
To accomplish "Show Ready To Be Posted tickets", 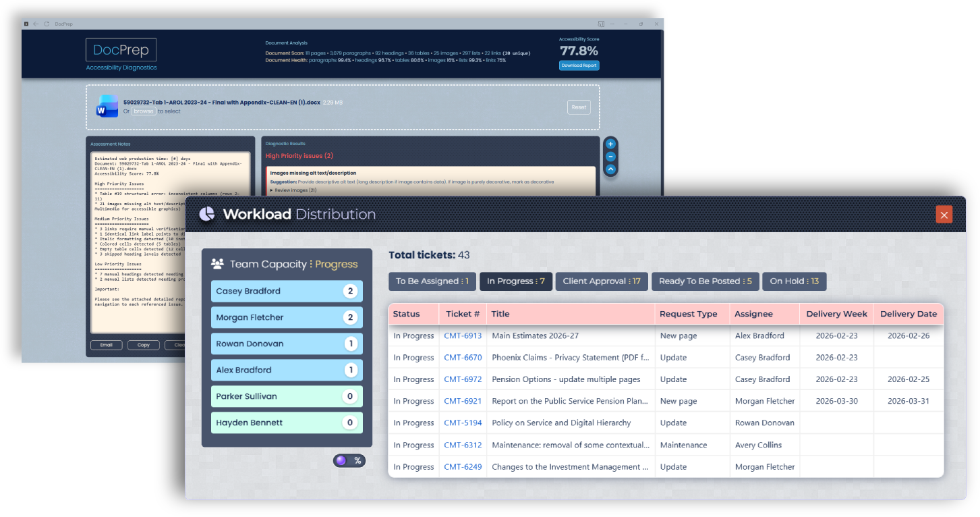I will 705,281.
